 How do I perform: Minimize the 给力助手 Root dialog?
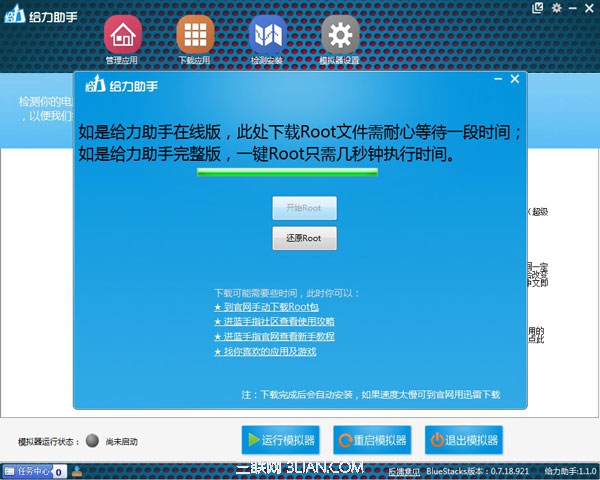click(x=498, y=79)
